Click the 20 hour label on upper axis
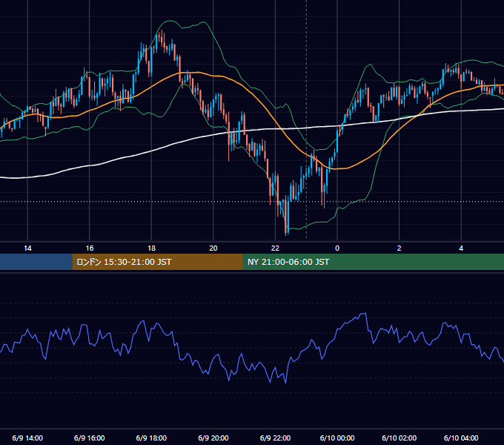504x445 pixels. [213, 248]
